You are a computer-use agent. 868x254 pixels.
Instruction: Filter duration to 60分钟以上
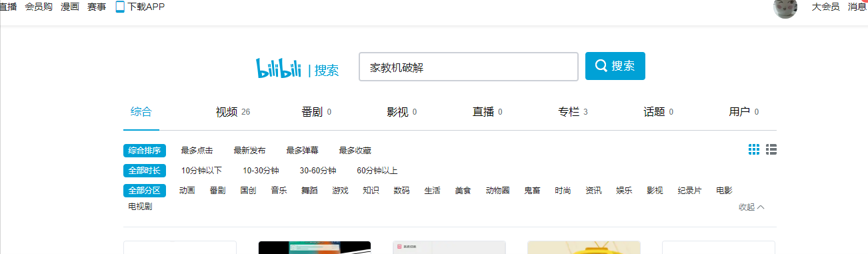click(x=377, y=171)
